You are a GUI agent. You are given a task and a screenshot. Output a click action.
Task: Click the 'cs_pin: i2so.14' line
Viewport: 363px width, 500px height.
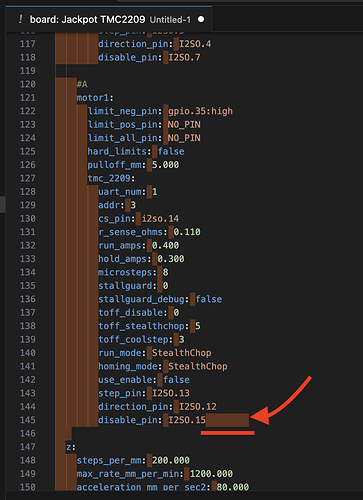coord(139,218)
